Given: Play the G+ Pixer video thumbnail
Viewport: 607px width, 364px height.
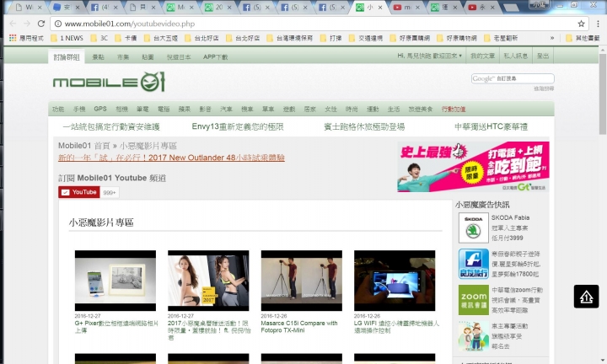Looking at the screenshot, I should (x=115, y=281).
